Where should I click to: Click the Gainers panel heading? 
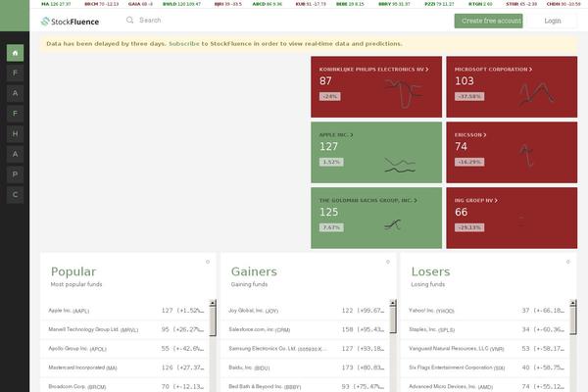pos(254,271)
